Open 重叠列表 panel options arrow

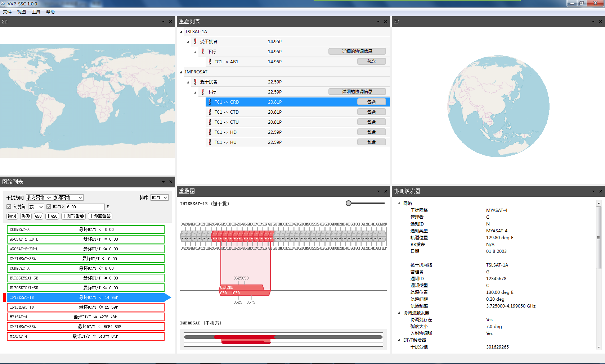point(378,22)
